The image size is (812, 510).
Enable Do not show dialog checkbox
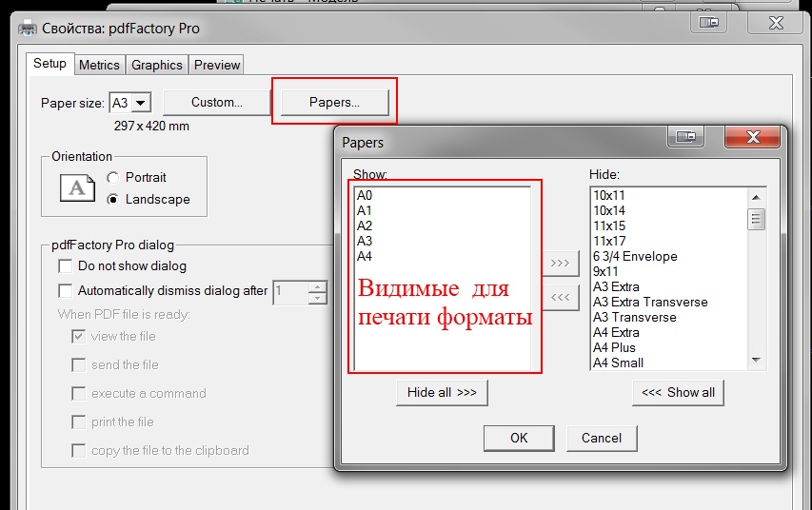point(66,266)
